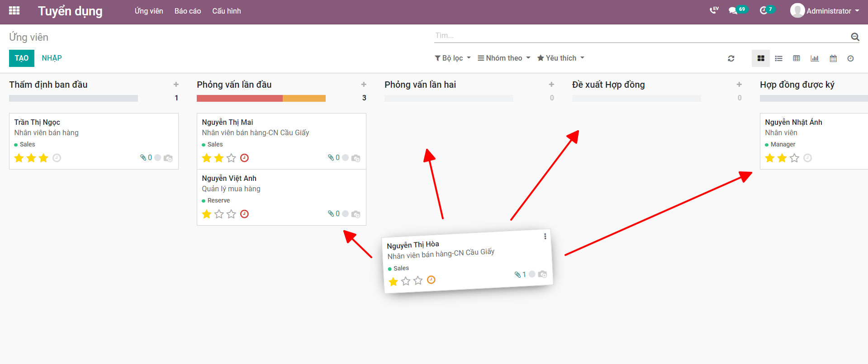Toggle kanban state dot on Nguyễn Việt Anh card
Image resolution: width=868 pixels, height=364 pixels.
coord(345,214)
